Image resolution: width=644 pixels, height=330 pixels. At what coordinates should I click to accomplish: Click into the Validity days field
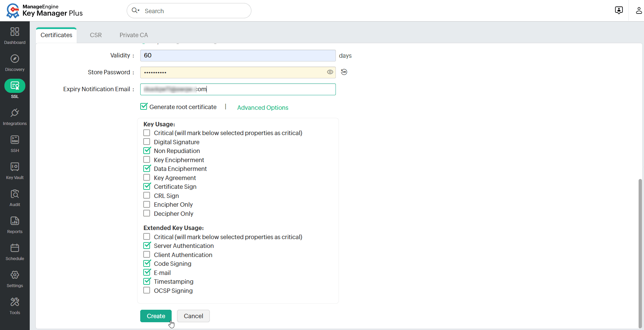tap(238, 55)
